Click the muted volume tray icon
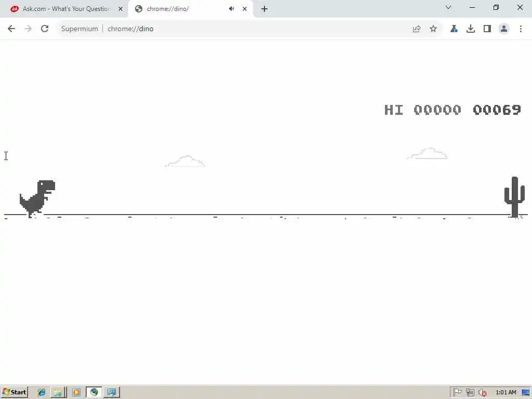The width and height of the screenshot is (532, 399). tap(482, 392)
